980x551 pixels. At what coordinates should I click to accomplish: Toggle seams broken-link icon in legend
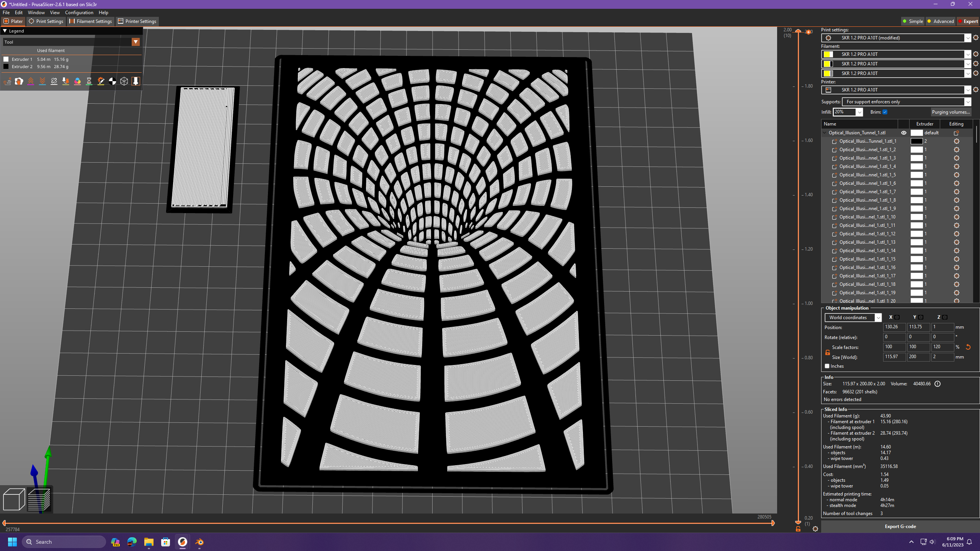click(x=54, y=81)
